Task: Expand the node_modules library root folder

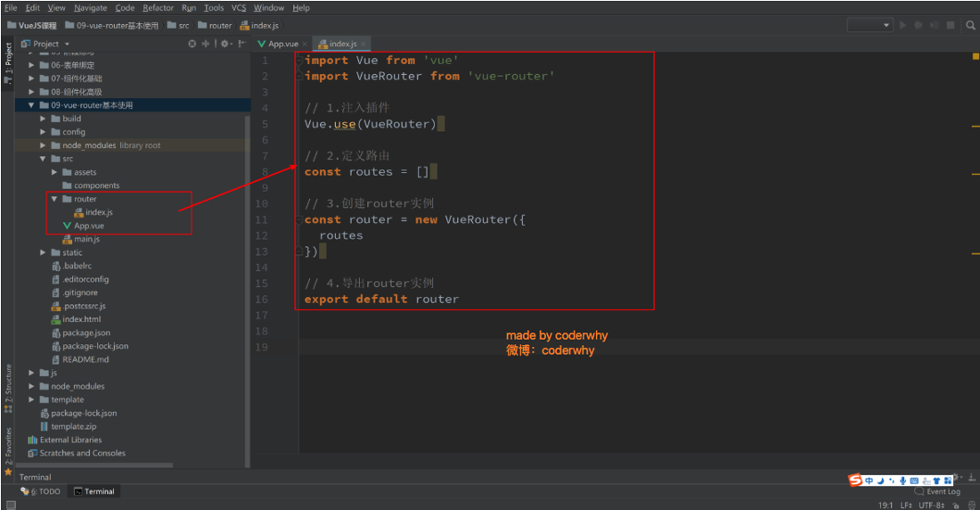Action: 43,145
